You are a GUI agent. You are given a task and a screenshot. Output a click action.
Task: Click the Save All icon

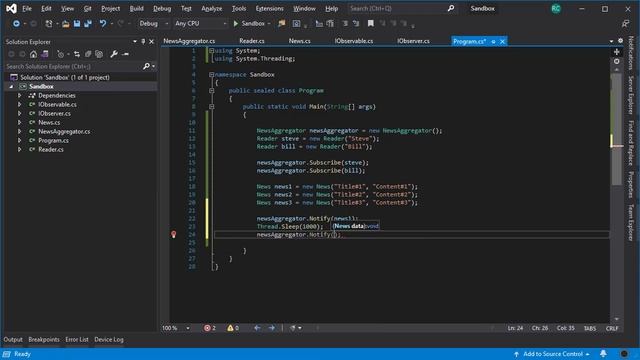click(x=88, y=24)
